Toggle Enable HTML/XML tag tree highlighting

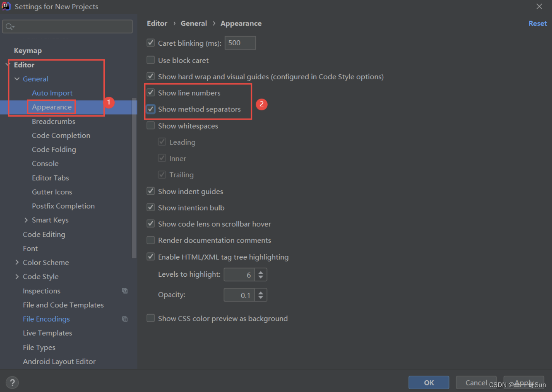coord(151,257)
